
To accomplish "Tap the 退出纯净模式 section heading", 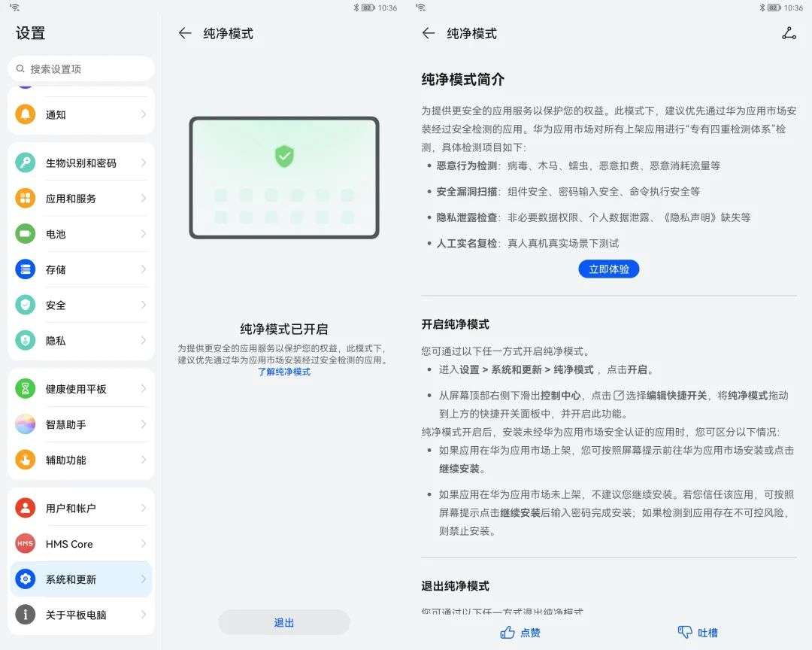I will pos(455,586).
